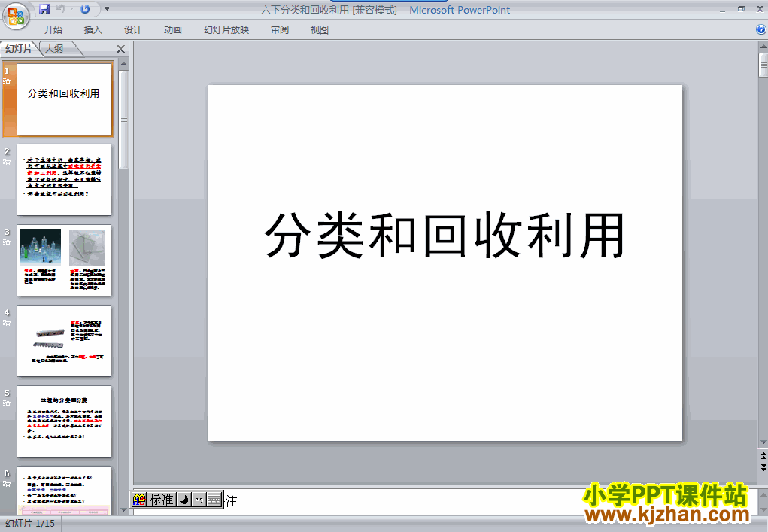The width and height of the screenshot is (768, 532).
Task: Toggle IME punctuation mode
Action: (x=199, y=500)
